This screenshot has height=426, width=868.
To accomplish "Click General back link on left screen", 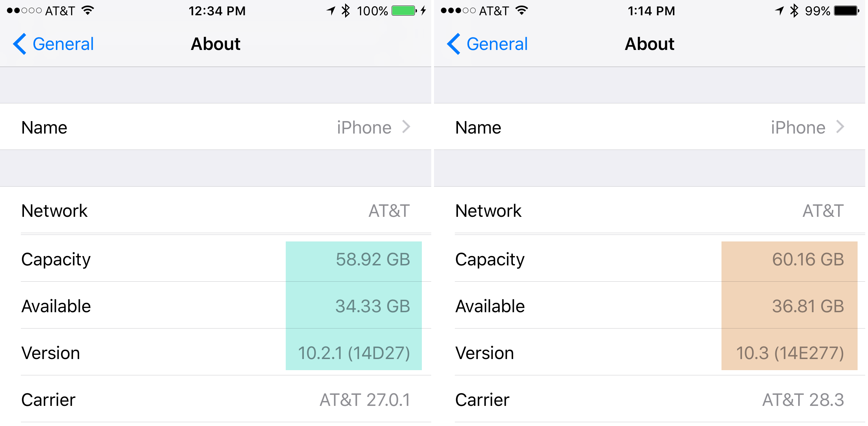I will [x=63, y=44].
